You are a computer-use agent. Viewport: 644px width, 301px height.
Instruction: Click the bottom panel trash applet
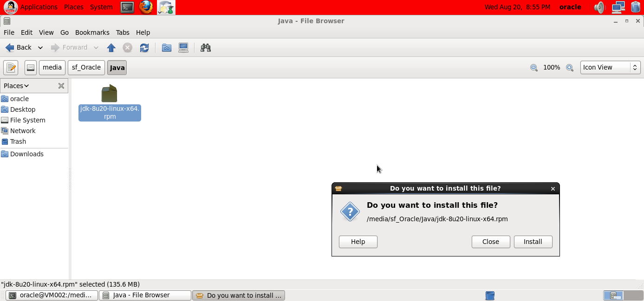click(490, 295)
